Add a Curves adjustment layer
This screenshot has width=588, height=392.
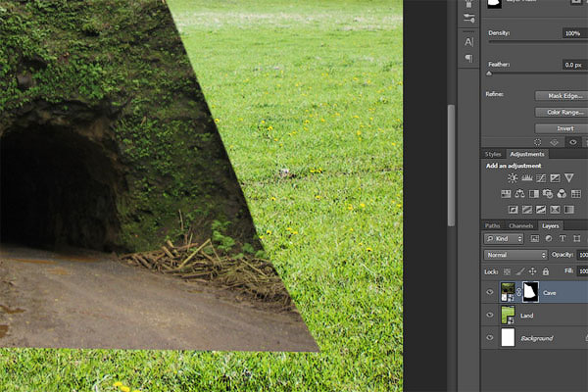(541, 178)
